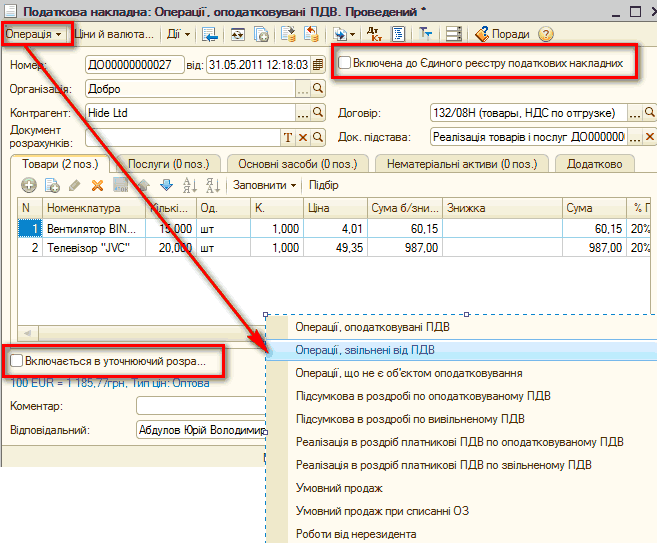Move row down with blue arrow icon
657x543 pixels.
pyautogui.click(x=166, y=185)
